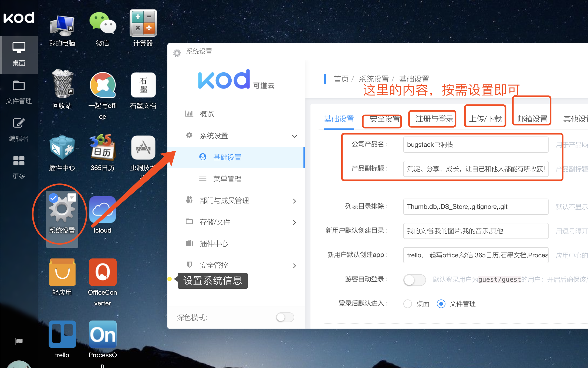Select the Desktop radio option
The image size is (588, 368).
tap(408, 304)
